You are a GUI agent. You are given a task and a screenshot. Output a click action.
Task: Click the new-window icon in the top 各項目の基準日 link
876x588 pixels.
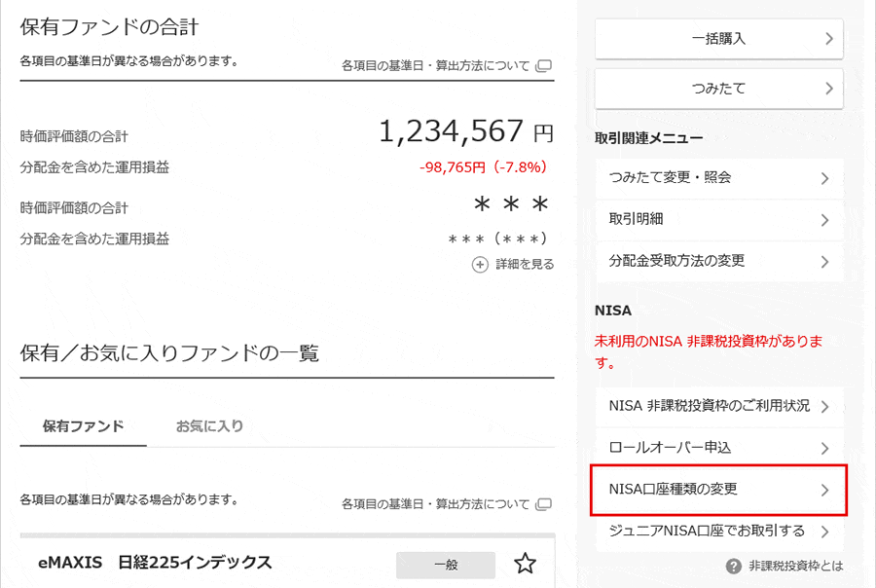point(544,66)
